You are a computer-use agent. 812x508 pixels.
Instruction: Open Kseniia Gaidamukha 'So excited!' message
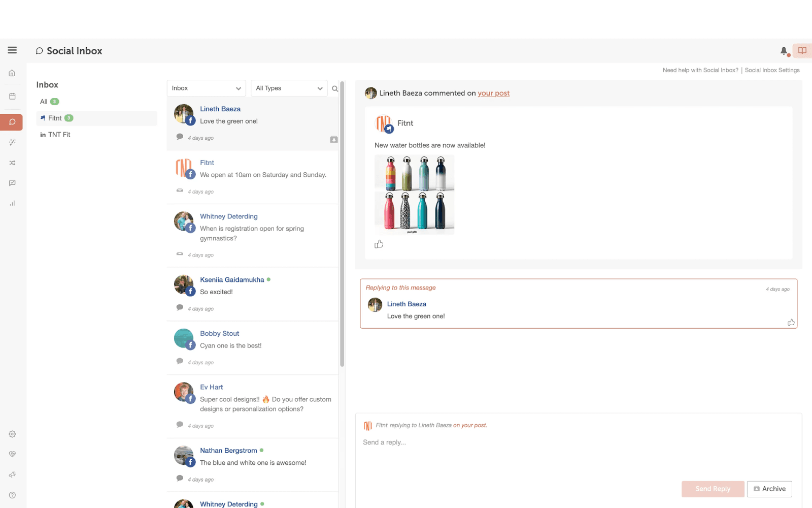(x=252, y=294)
